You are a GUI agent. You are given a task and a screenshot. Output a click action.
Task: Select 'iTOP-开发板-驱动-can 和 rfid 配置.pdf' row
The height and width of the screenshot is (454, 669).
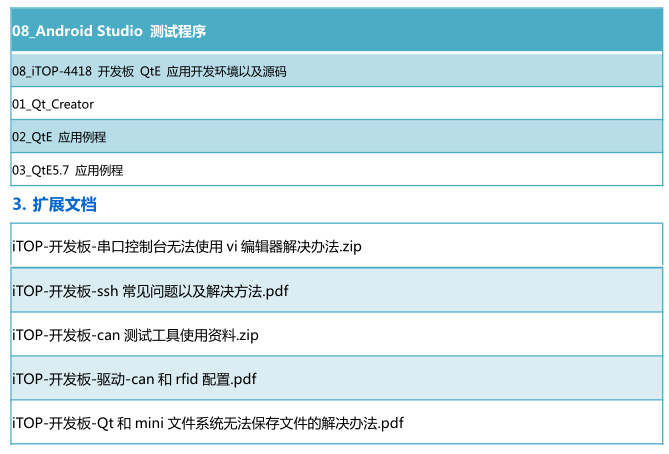337,378
